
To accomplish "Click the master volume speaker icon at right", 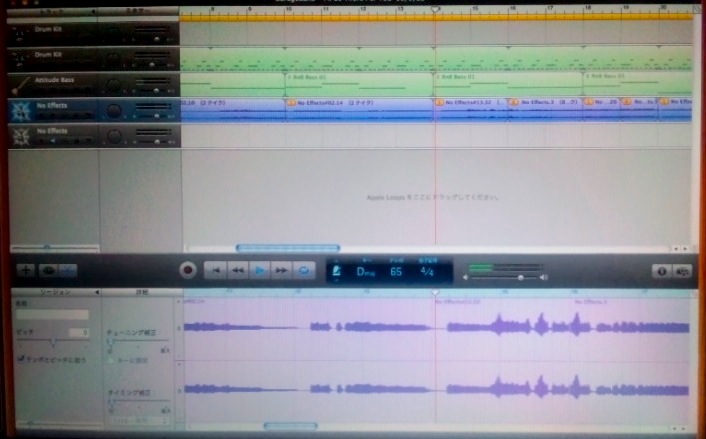I will click(544, 277).
